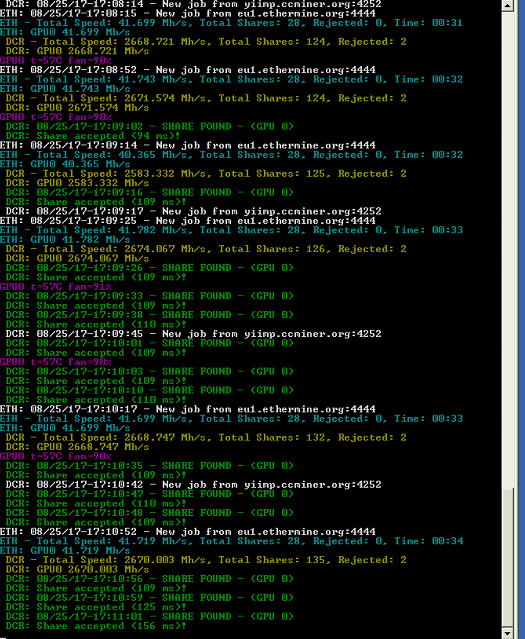
Task: Select DCR 17:10:10 SHARE FOUND line
Action: (x=150, y=390)
